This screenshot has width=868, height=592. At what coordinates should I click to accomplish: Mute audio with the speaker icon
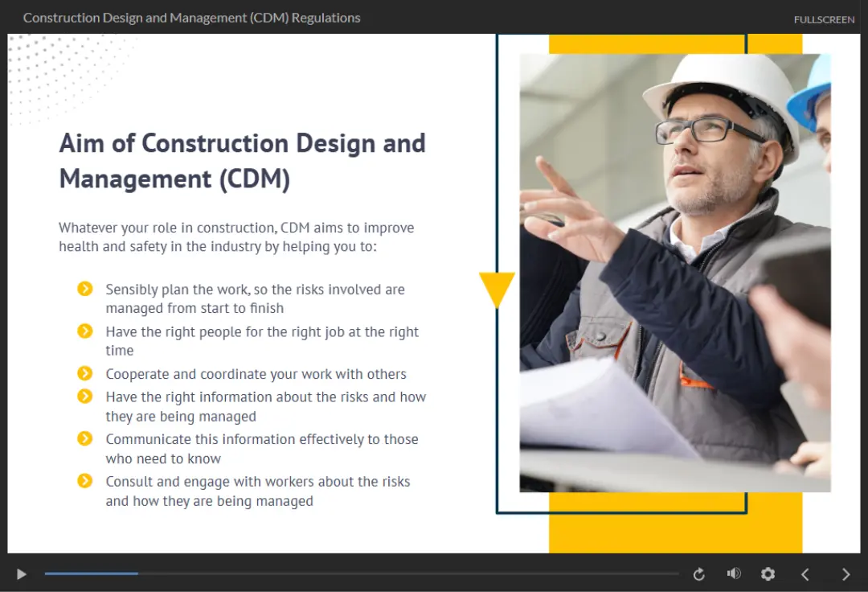[x=733, y=573]
